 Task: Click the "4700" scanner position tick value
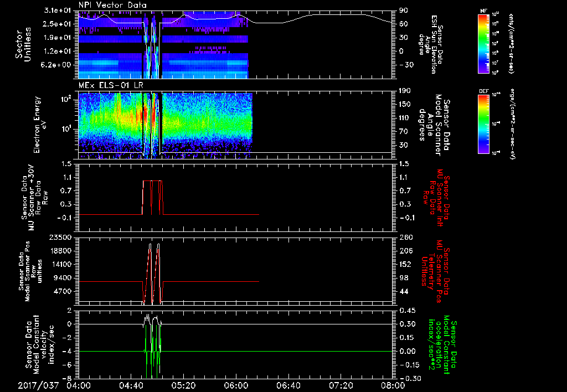(62, 291)
